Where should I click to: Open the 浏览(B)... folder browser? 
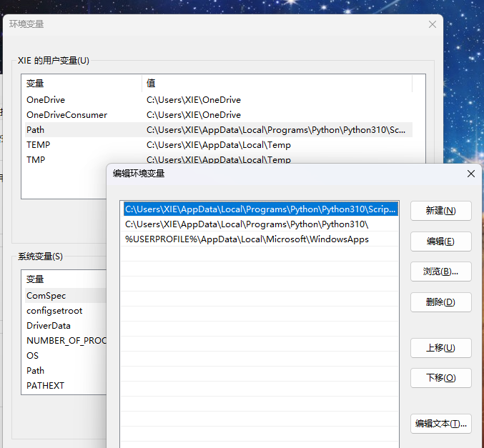pos(441,272)
